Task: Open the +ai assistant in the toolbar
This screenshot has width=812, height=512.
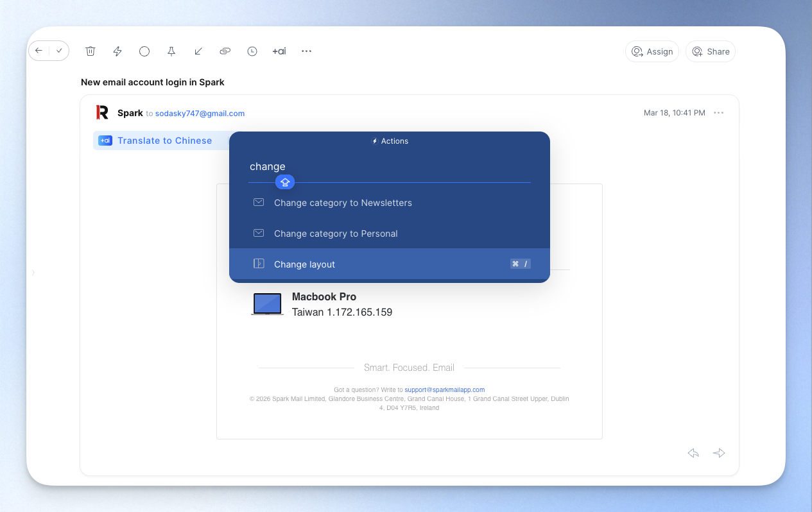Action: (279, 51)
